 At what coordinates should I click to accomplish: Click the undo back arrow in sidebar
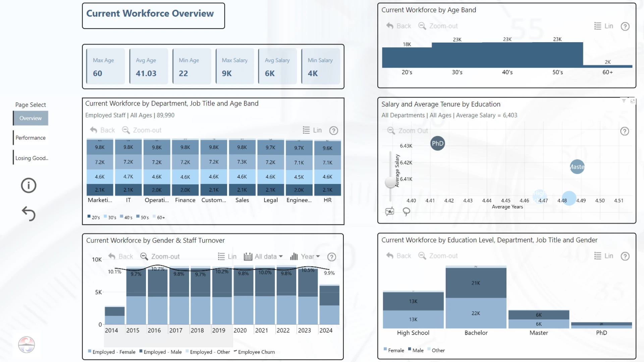29,214
